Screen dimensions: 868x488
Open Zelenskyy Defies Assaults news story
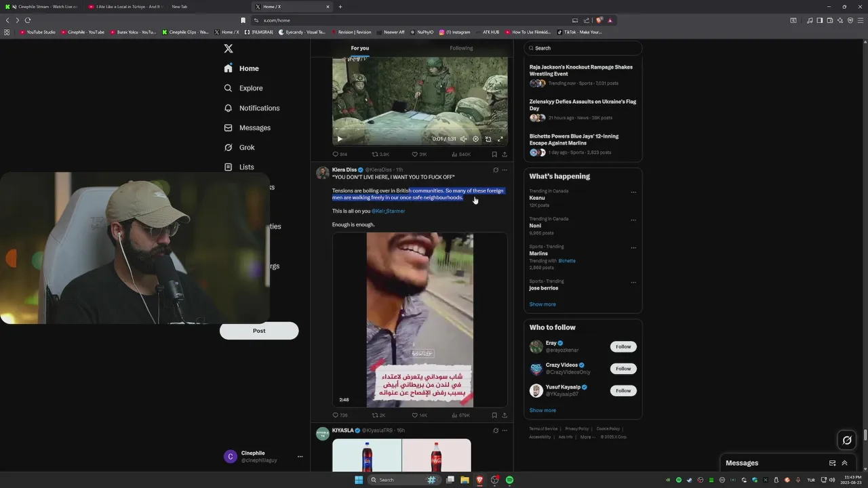click(583, 111)
